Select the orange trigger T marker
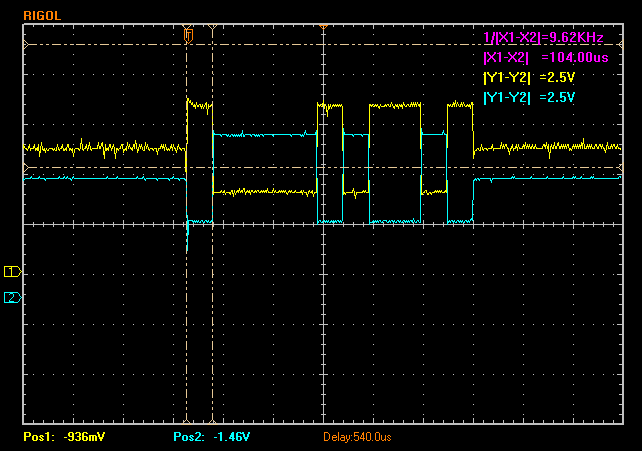The width and height of the screenshot is (642, 451). click(x=188, y=36)
